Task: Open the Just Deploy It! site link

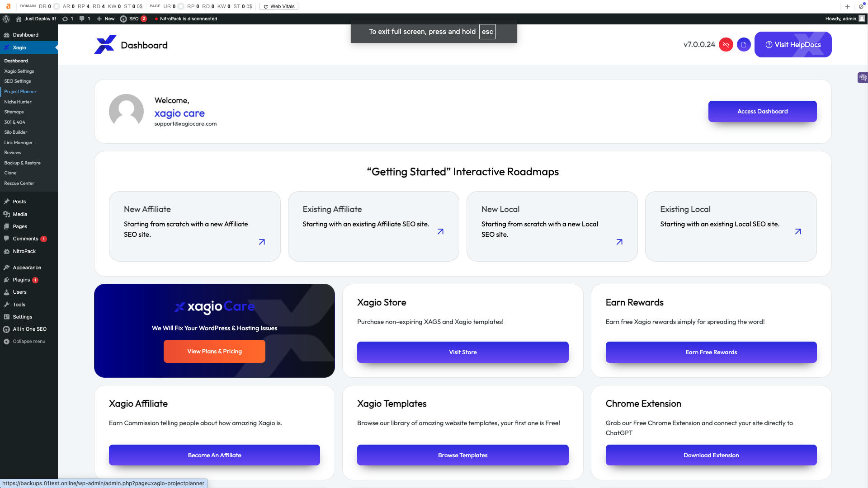Action: (36, 19)
